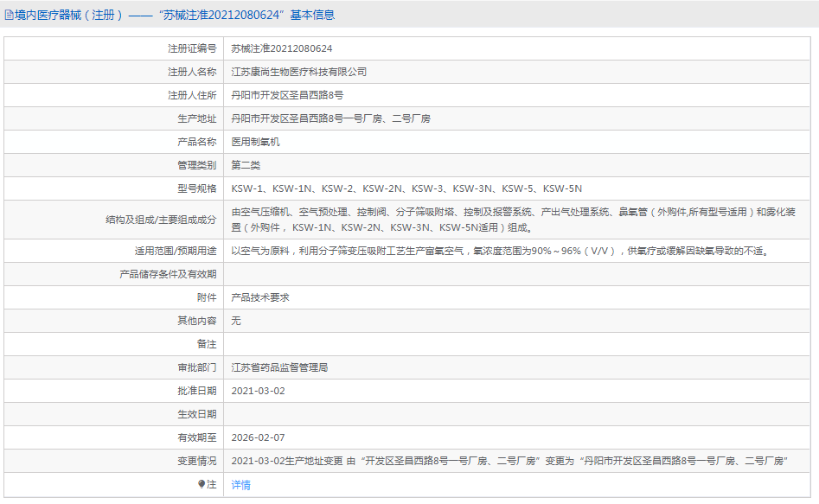The height and width of the screenshot is (504, 819).
Task: Open the 详情 link
Action: (x=240, y=485)
